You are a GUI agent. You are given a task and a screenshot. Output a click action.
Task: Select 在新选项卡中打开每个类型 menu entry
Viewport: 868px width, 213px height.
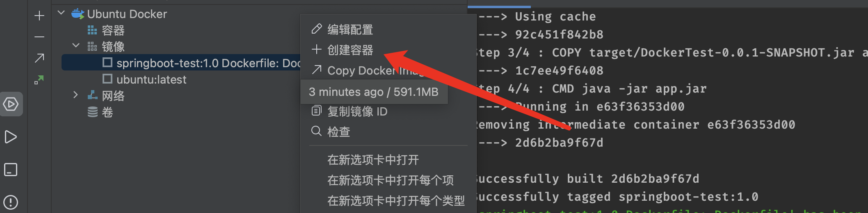pos(396,201)
